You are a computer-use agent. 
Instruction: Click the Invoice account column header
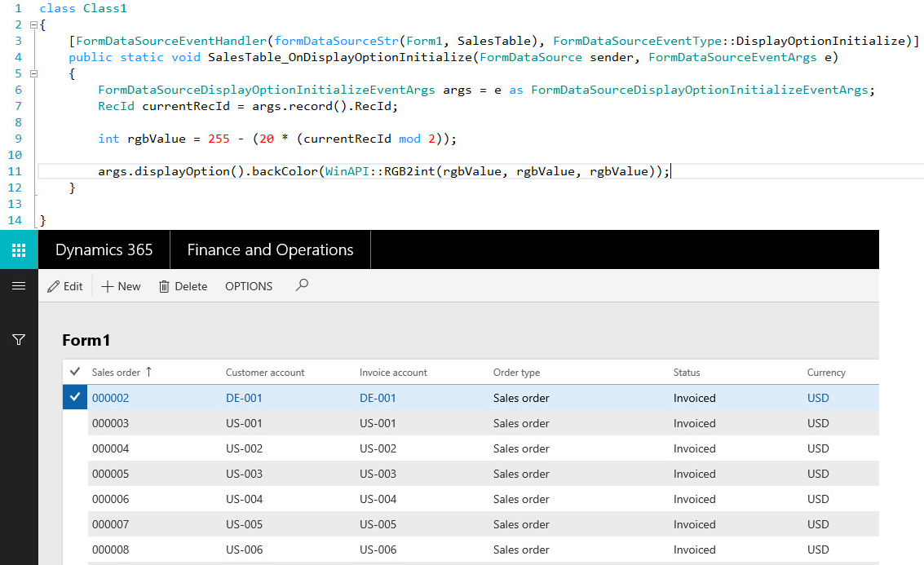[393, 373]
